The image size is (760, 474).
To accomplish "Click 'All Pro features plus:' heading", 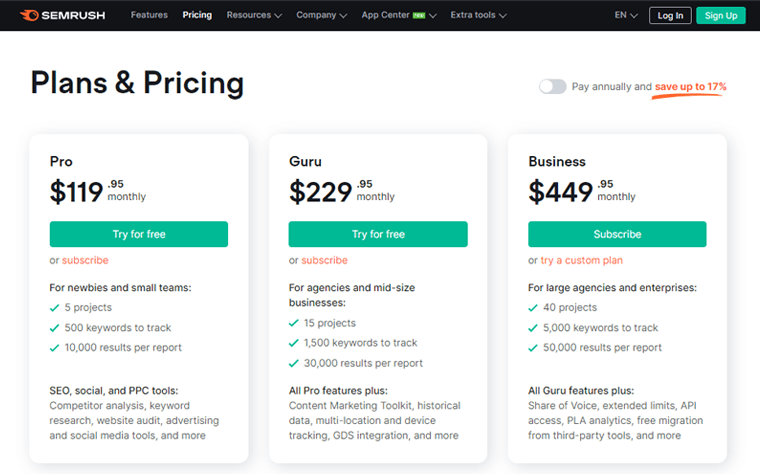I will coord(338,391).
